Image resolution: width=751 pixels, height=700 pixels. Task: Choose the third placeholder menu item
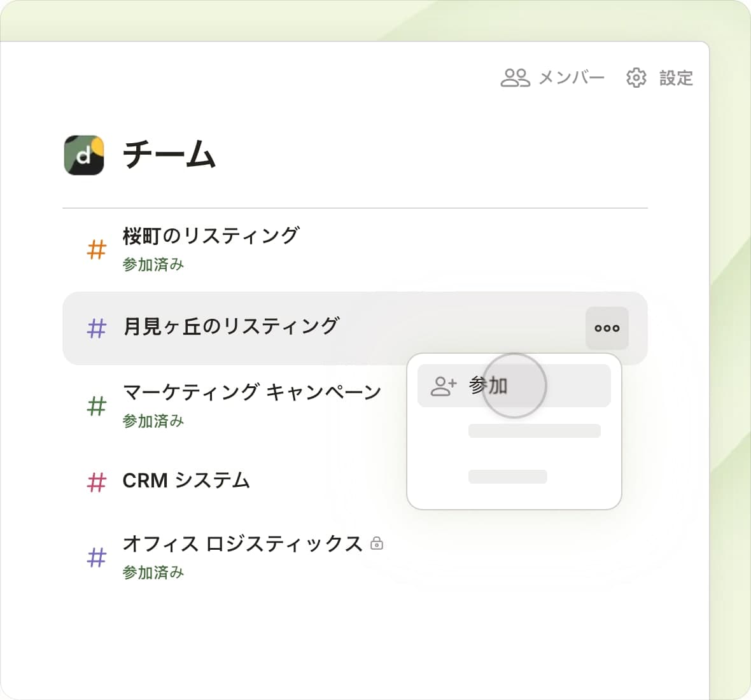[507, 477]
